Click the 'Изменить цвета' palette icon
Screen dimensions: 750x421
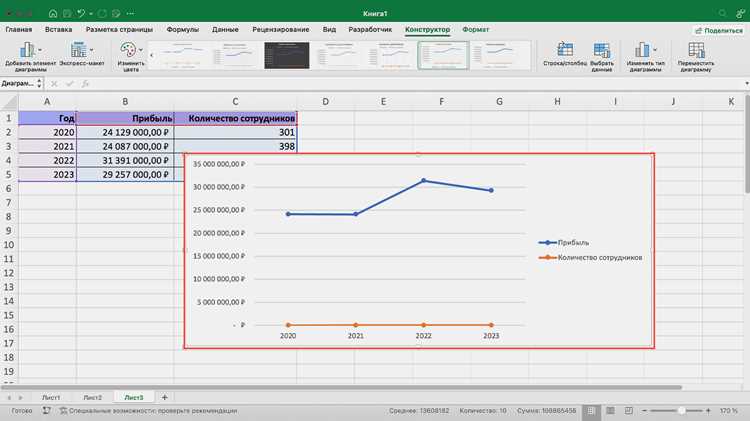(128, 50)
